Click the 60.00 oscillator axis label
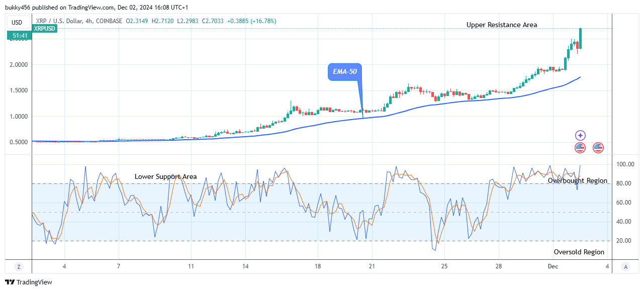 pos(625,203)
